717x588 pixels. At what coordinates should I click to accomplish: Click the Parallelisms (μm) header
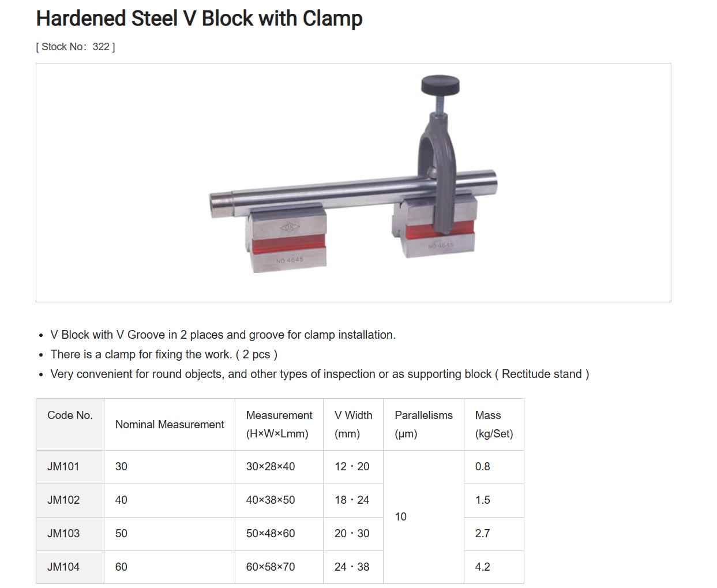(x=423, y=424)
